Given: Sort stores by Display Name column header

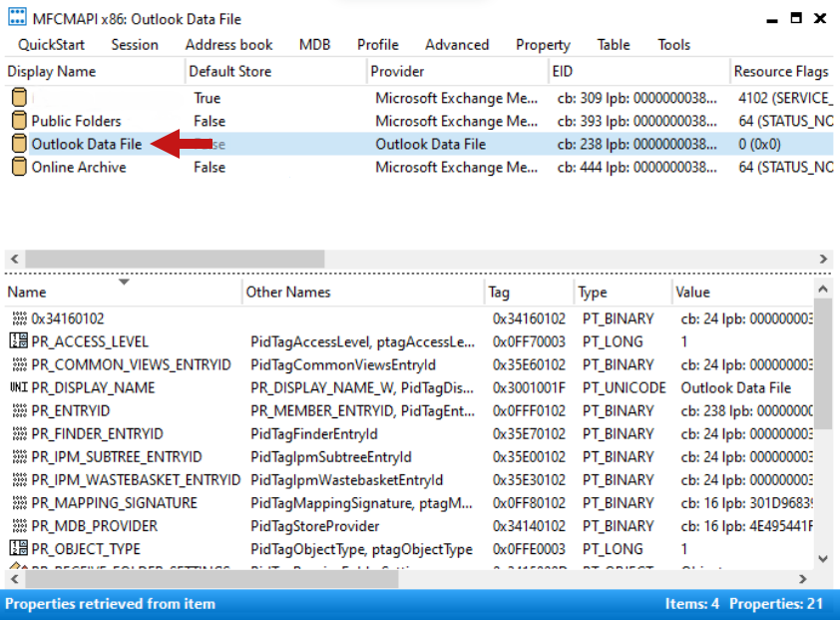Looking at the screenshot, I should tap(95, 71).
